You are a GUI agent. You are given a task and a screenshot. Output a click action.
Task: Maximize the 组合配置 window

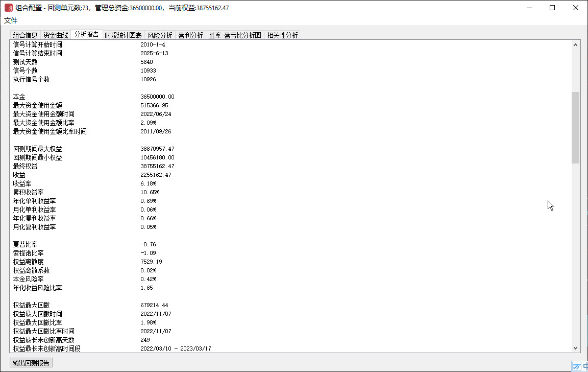[552, 8]
